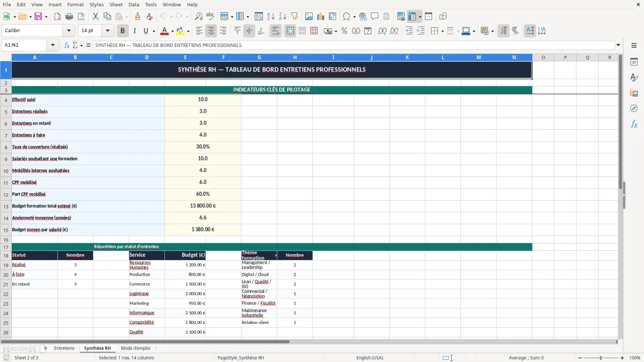Screen dimensions: 644x362
Task: Open the Conditional Formatting dropdown arrow
Action: pos(492,31)
